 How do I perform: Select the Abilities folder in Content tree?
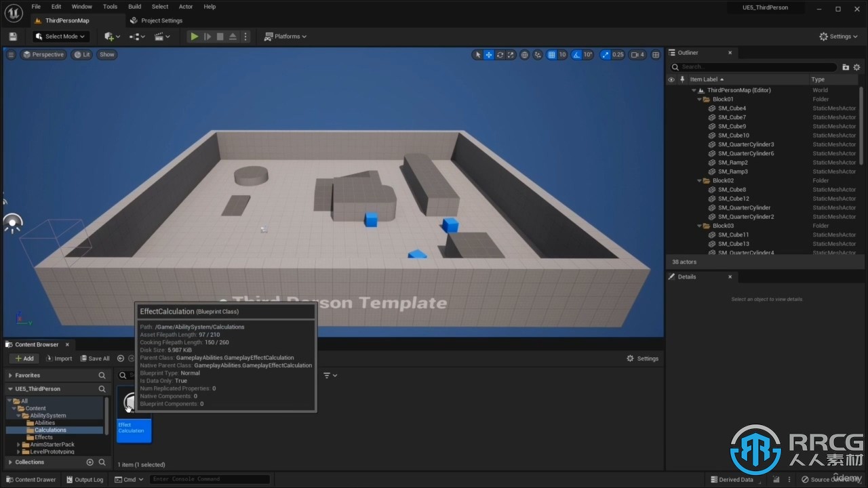click(45, 423)
